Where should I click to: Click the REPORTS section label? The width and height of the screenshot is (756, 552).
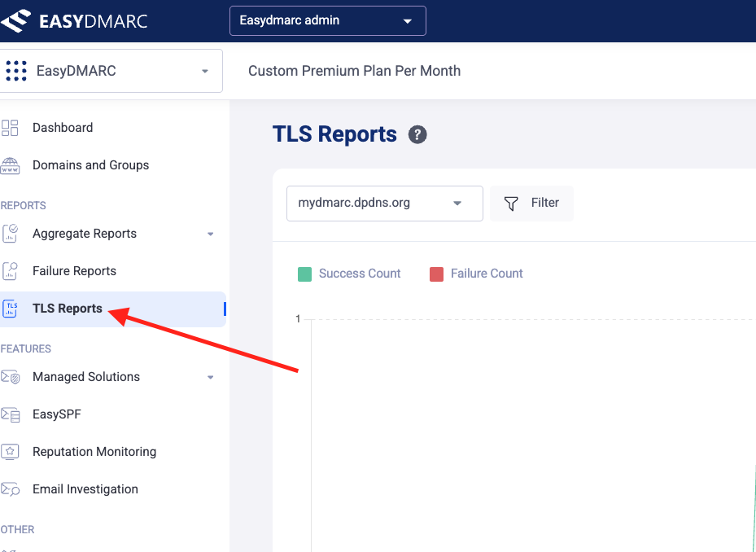click(23, 205)
